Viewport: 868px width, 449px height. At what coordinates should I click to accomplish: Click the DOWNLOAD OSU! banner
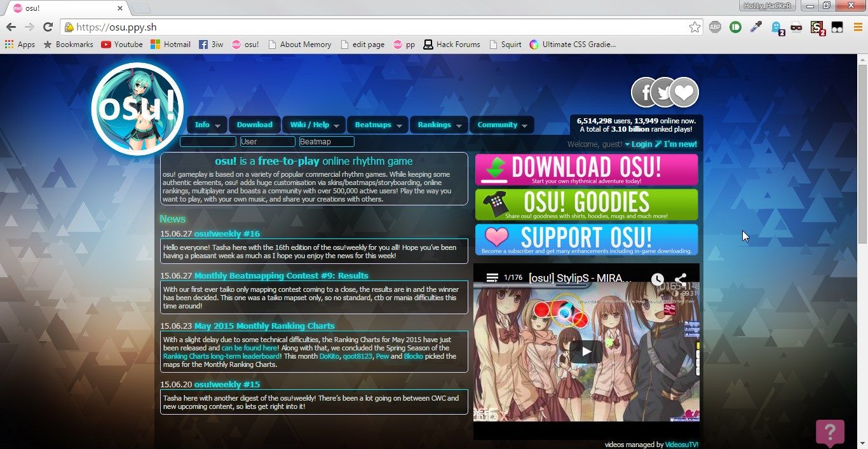585,169
